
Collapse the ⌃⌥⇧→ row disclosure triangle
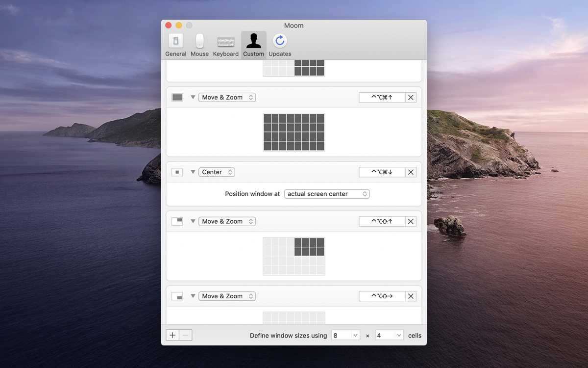click(193, 296)
